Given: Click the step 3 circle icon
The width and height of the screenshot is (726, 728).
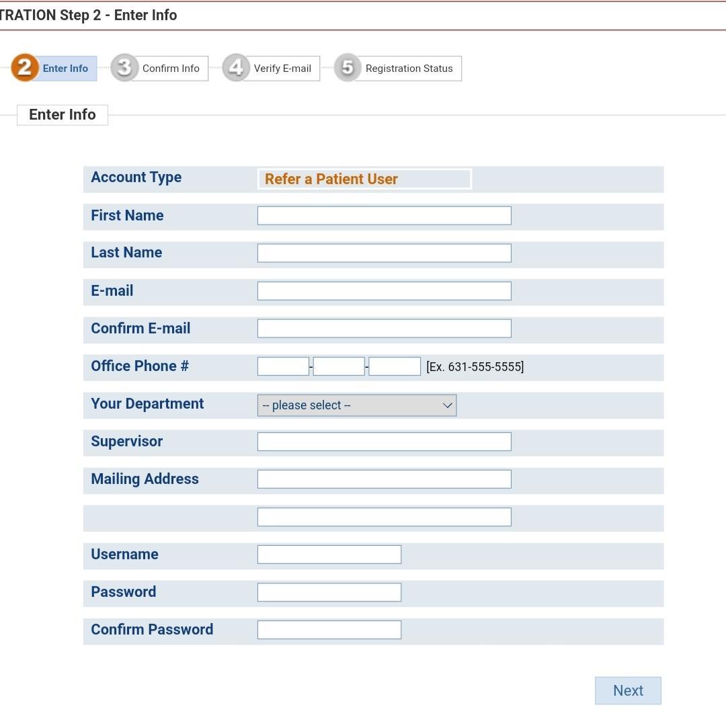Looking at the screenshot, I should coord(124,68).
